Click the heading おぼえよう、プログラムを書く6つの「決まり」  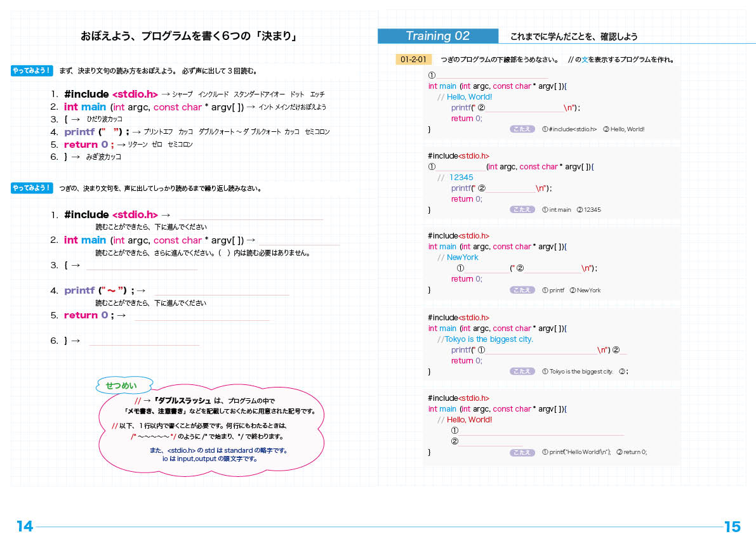189,36
